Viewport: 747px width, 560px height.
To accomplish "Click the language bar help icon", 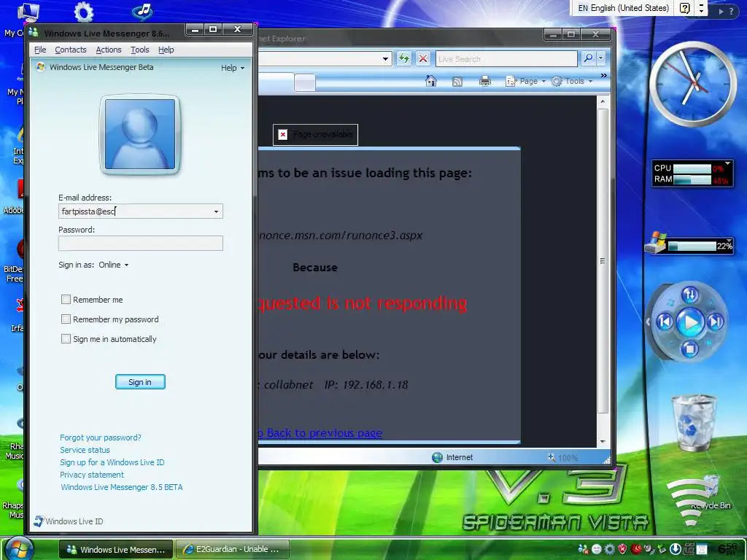I will point(684,8).
